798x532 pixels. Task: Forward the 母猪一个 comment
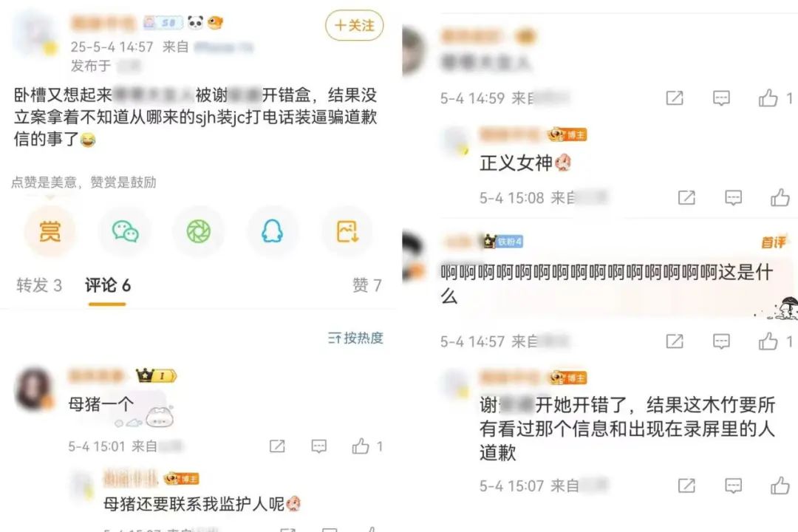pos(277,446)
